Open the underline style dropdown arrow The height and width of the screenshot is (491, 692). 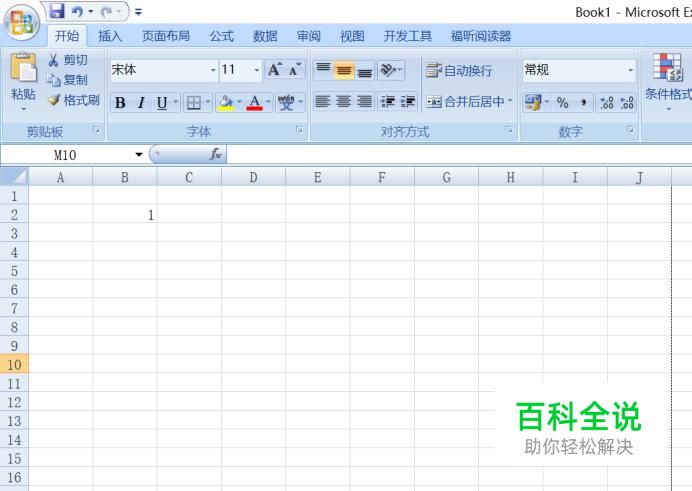tap(176, 102)
